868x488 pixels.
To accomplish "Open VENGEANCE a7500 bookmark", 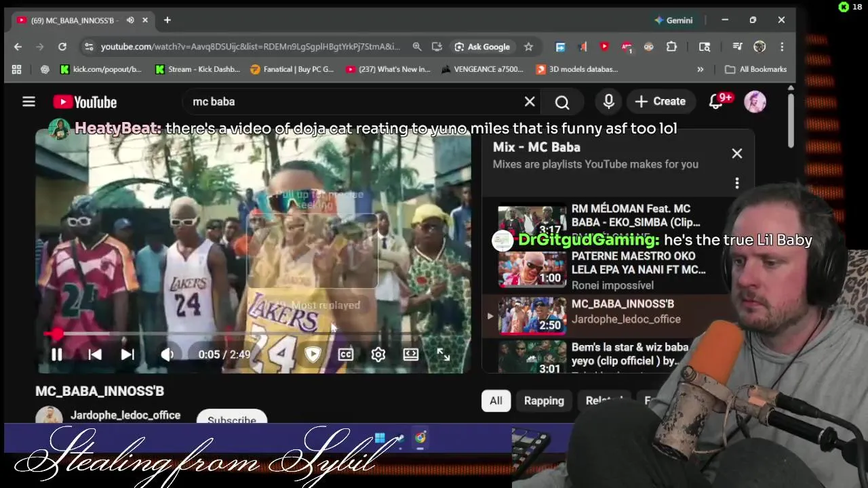I will pos(483,69).
